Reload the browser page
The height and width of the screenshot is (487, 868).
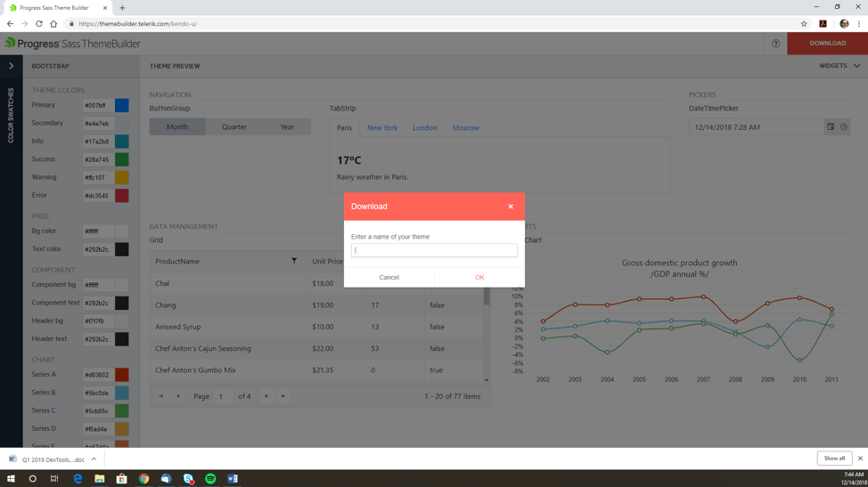(x=38, y=24)
